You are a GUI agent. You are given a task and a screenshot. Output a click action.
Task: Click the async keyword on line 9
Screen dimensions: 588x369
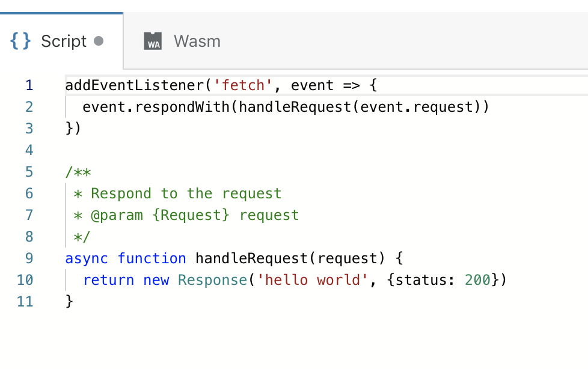click(87, 259)
